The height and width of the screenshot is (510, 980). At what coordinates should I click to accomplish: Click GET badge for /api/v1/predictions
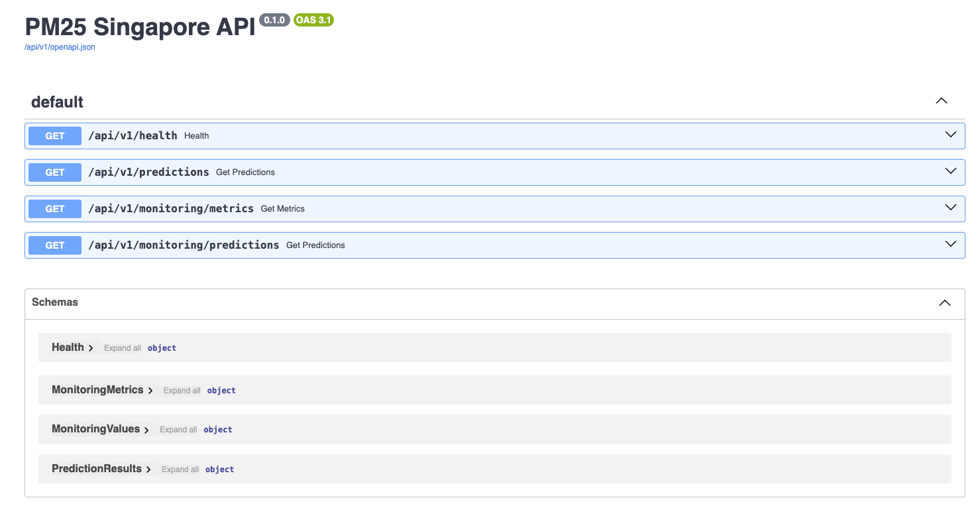[x=55, y=172]
